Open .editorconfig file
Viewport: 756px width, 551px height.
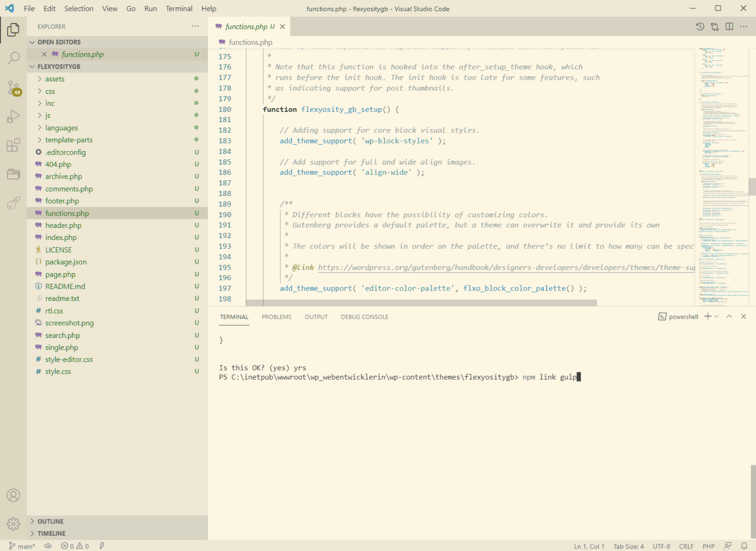(117, 152)
